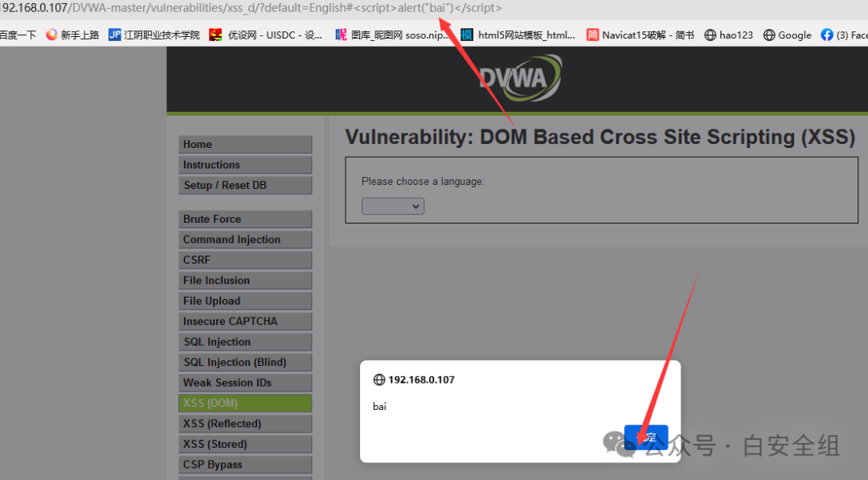Open the 图库_昵图网 bookmark
868x480 pixels.
tap(392, 35)
